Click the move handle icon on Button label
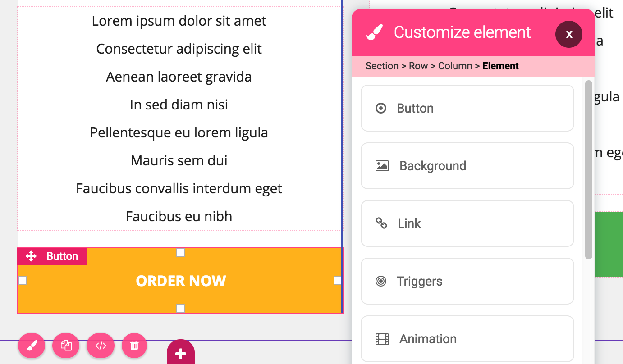 31,256
